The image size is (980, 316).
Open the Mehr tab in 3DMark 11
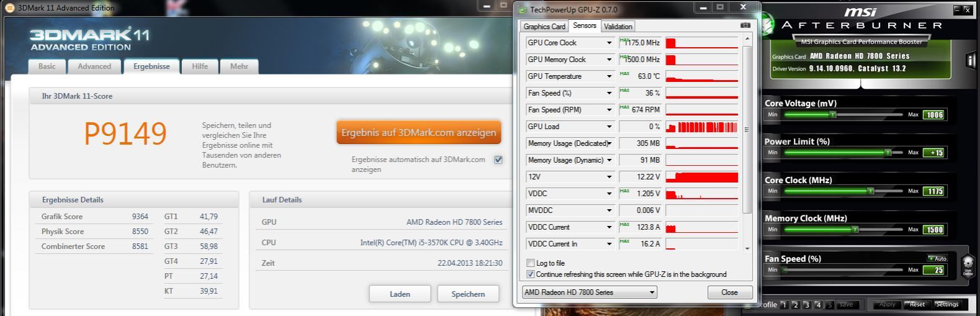click(239, 66)
